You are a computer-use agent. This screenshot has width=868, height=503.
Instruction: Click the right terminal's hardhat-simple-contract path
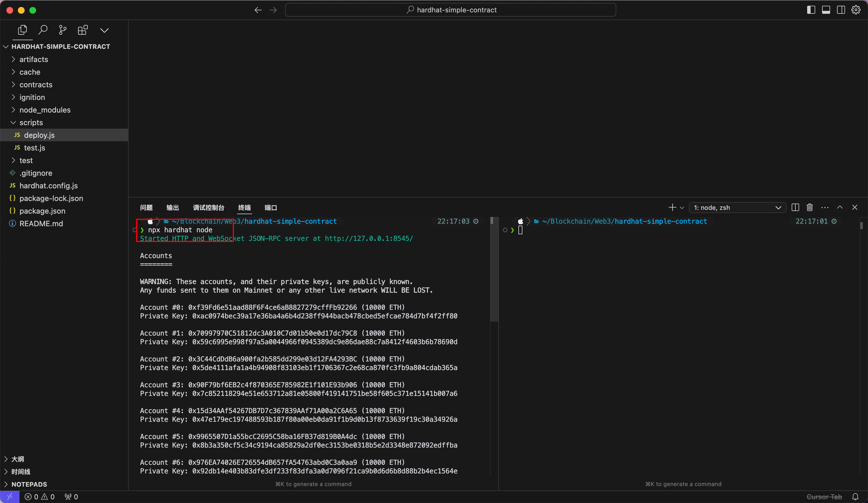pos(661,221)
